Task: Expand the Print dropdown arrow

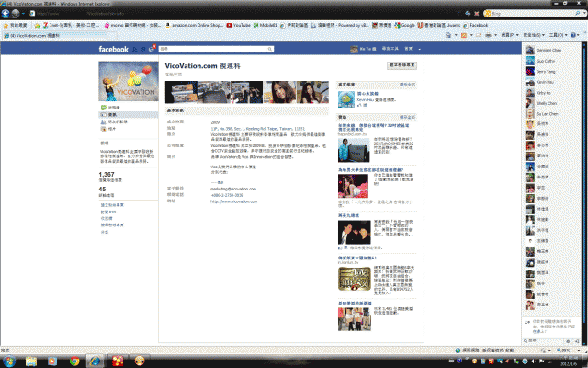Action: (495, 35)
